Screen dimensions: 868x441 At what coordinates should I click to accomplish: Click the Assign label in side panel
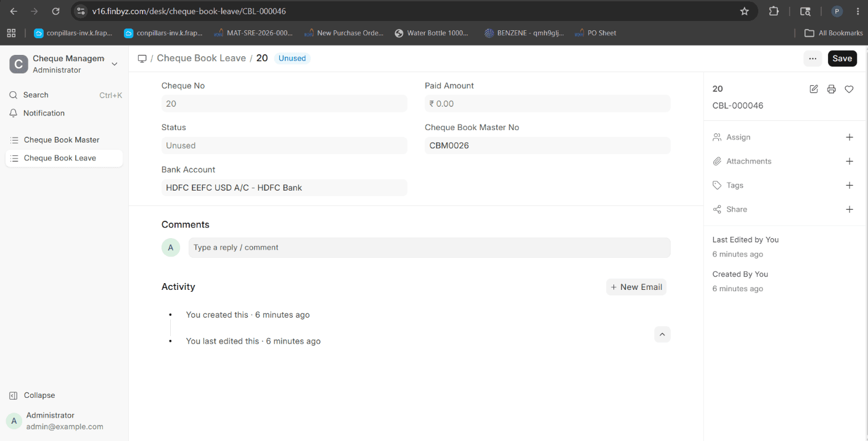[739, 137]
